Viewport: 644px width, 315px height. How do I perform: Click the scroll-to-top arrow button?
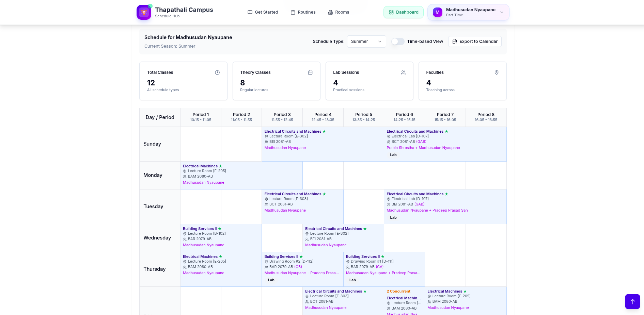tap(632, 301)
